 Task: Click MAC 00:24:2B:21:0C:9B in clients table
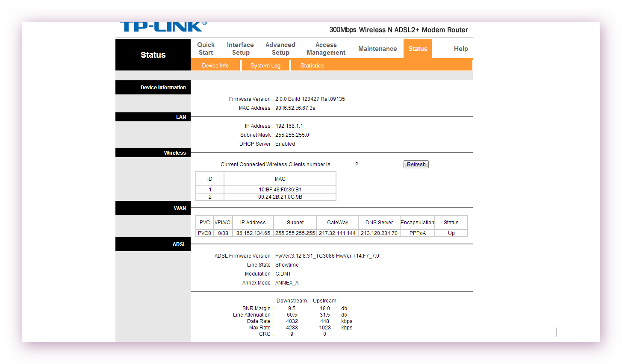(280, 197)
